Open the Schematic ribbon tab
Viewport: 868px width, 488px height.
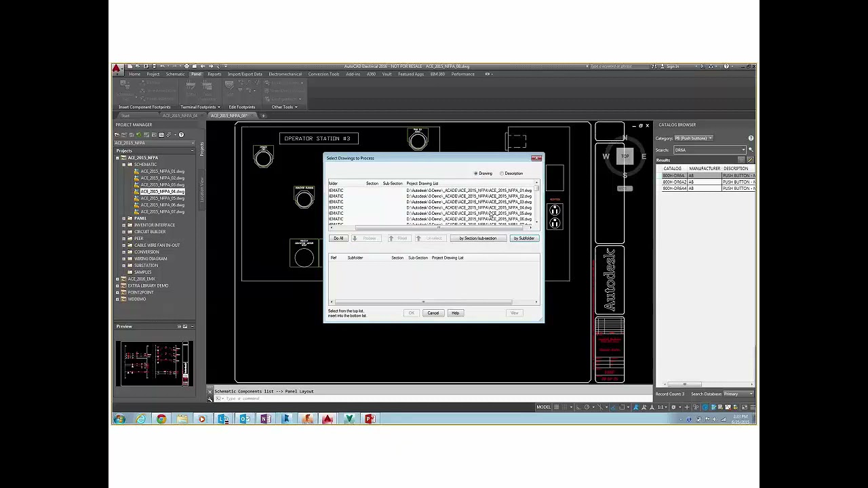click(x=175, y=74)
